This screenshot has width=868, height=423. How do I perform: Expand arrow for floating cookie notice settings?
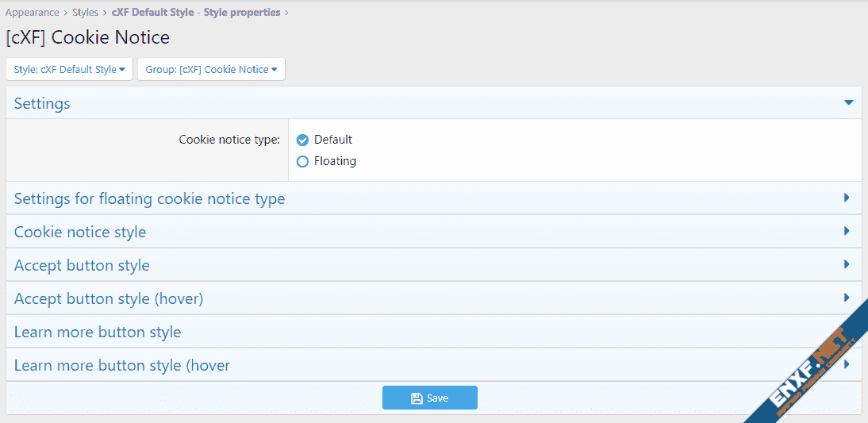tap(847, 198)
